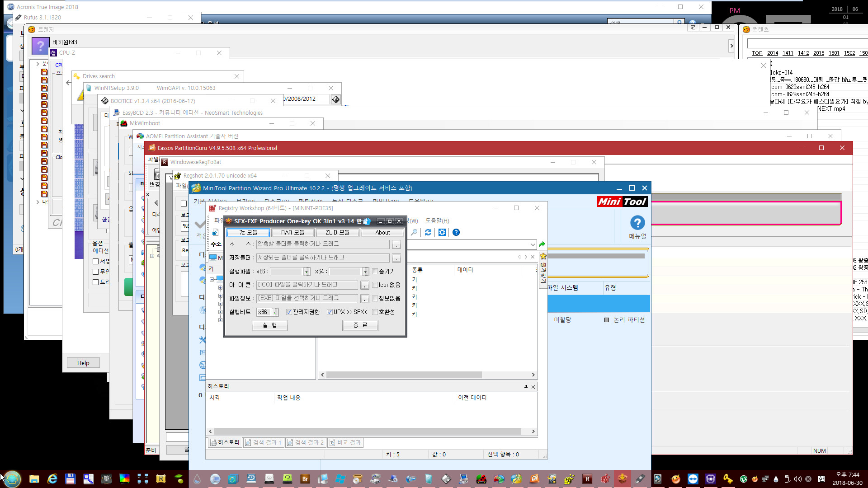Enable the 호환성 checkbox

(x=375, y=312)
